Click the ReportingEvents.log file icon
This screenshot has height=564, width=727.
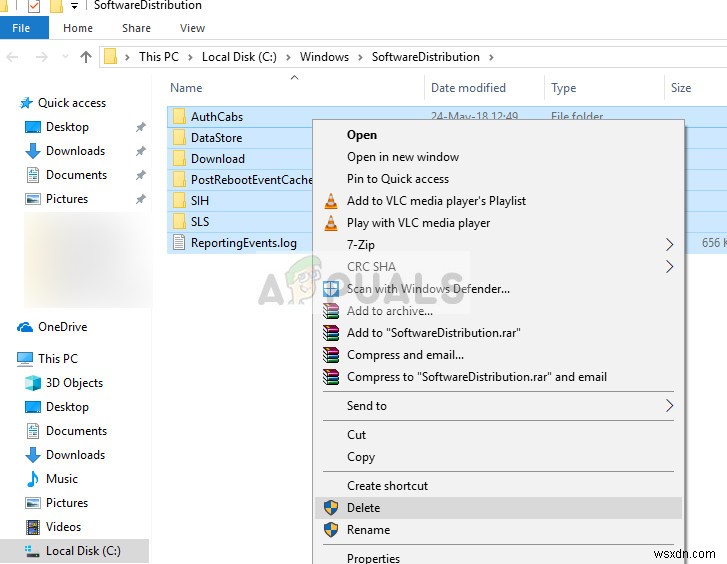(x=179, y=243)
